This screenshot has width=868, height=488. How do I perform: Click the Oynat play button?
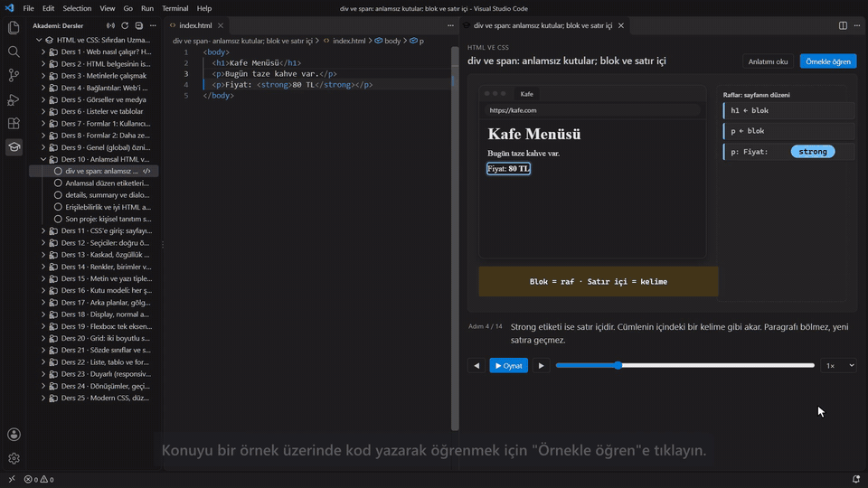(509, 366)
